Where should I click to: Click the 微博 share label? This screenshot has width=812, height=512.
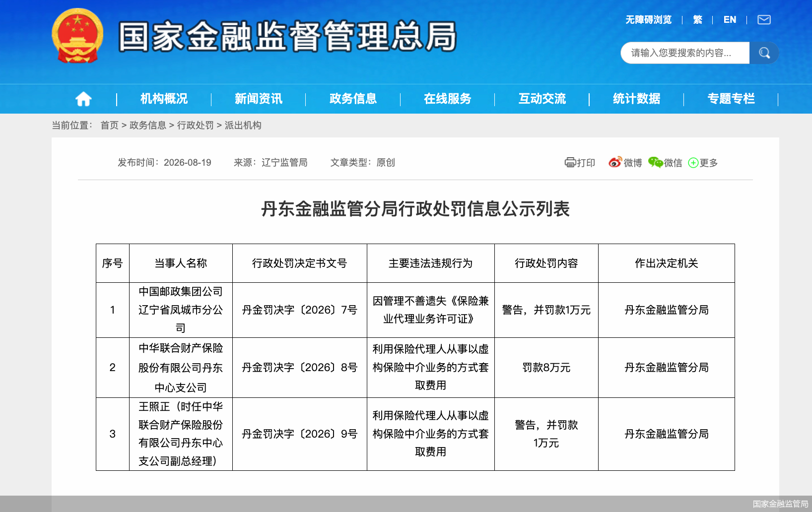pyautogui.click(x=633, y=163)
